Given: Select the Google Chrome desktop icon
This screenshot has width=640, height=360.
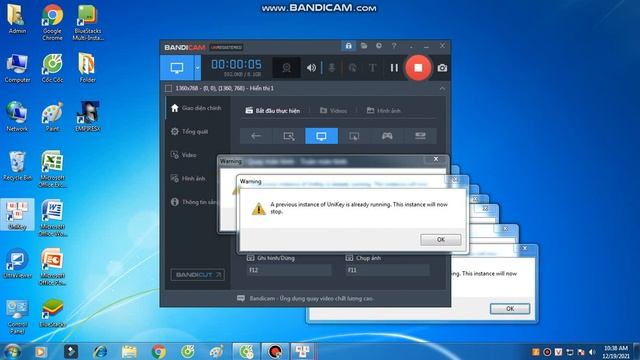Looking at the screenshot, I should pos(52,22).
